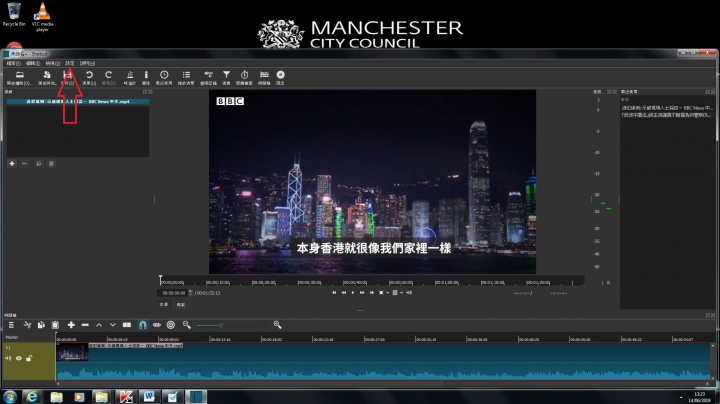Open Windows Start button

[10, 397]
